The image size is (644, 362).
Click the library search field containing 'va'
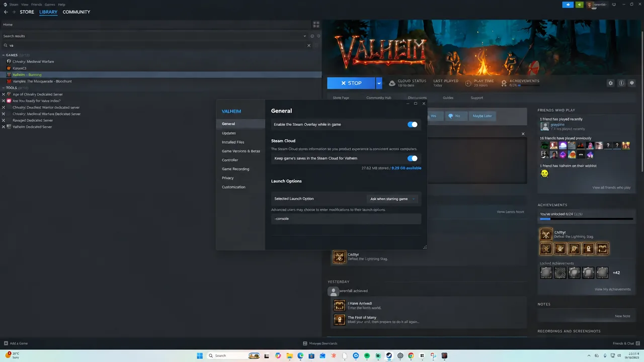[156, 45]
